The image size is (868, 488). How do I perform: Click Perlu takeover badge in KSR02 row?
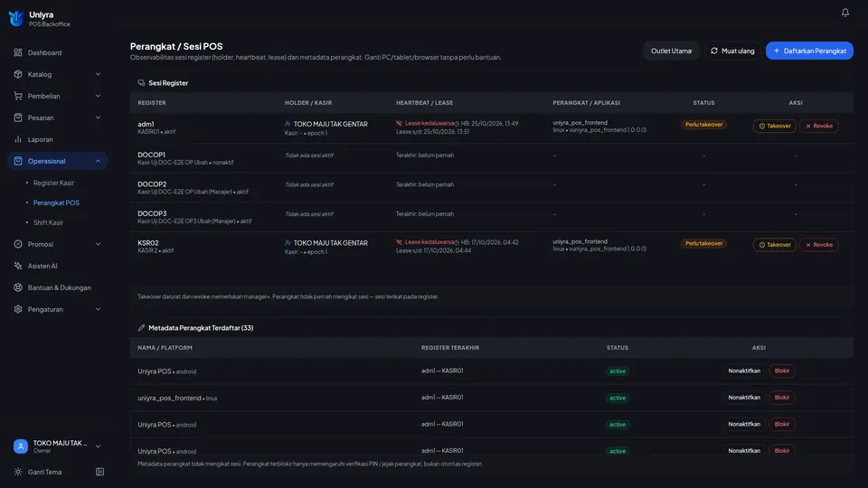(x=703, y=243)
